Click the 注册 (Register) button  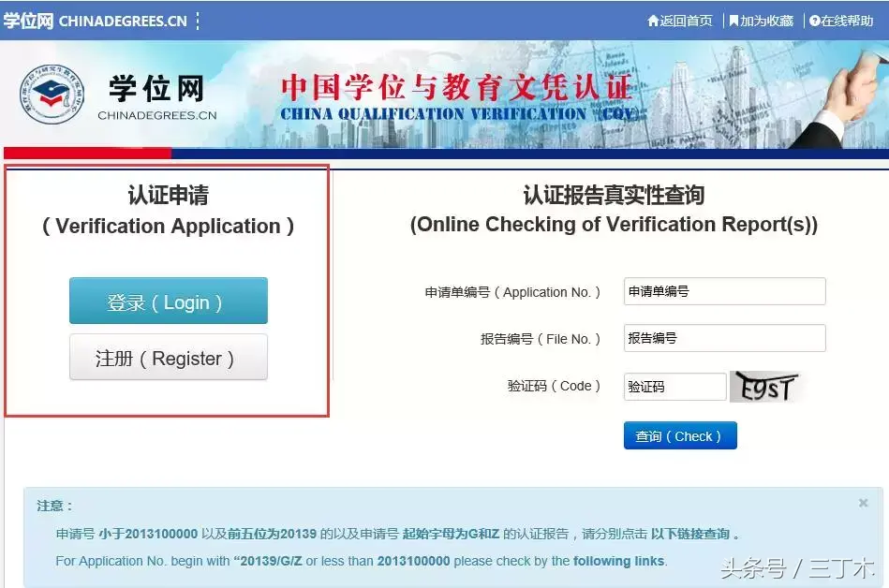click(x=169, y=357)
